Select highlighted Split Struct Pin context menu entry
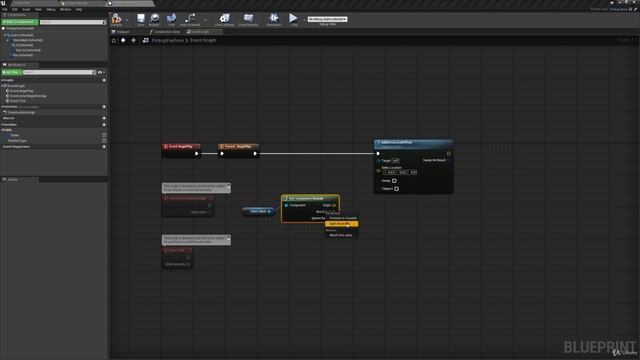This screenshot has width=640, height=360. pos(342,224)
